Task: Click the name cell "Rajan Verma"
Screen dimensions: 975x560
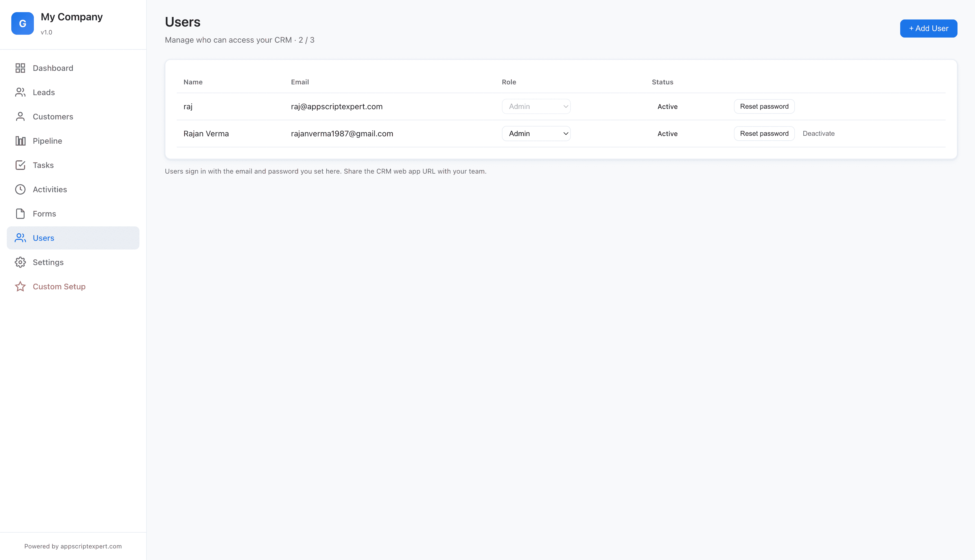Action: 206,134
